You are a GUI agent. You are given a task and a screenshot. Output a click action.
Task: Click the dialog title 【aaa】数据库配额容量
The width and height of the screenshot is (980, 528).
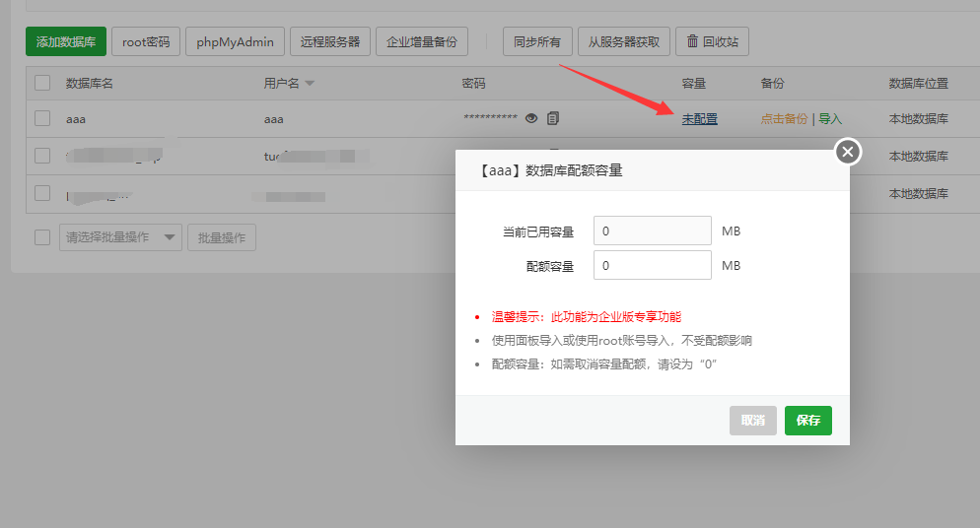click(x=550, y=170)
